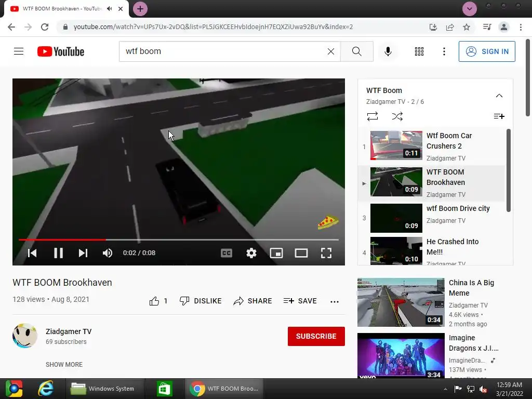This screenshot has height=399, width=532.
Task: Click the Start button
Action: [14, 389]
